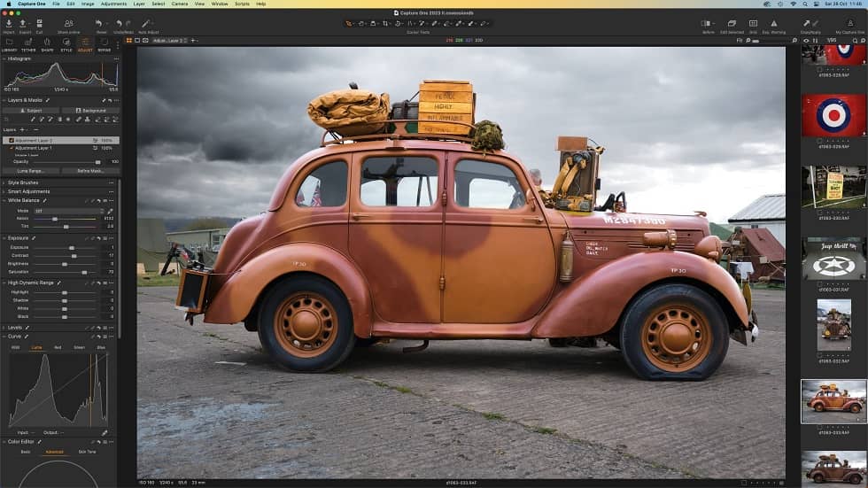
Task: Open the Tether tool tab
Action: (28, 45)
